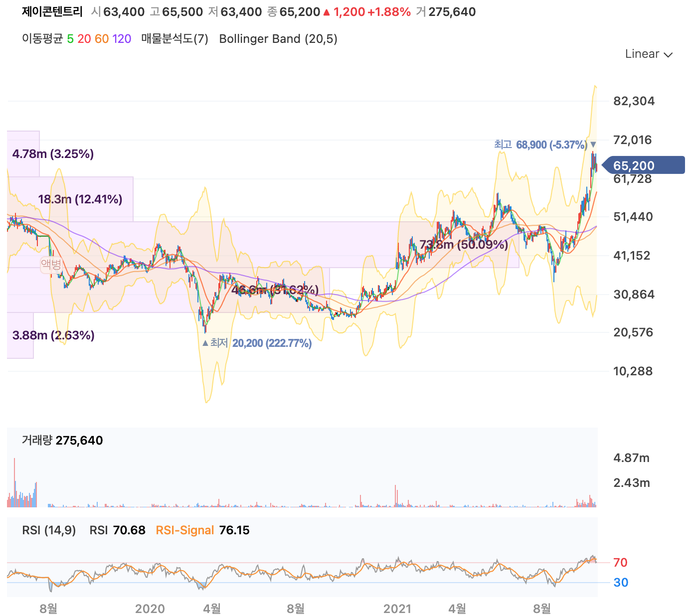The width and height of the screenshot is (690, 616).
Task: Click the 이동평균 indicator label
Action: [x=42, y=39]
